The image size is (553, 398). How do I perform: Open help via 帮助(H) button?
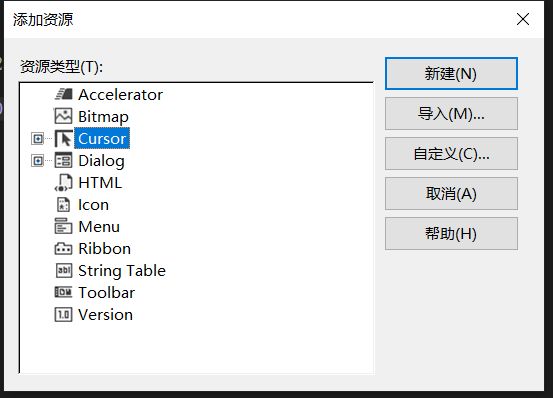click(451, 233)
